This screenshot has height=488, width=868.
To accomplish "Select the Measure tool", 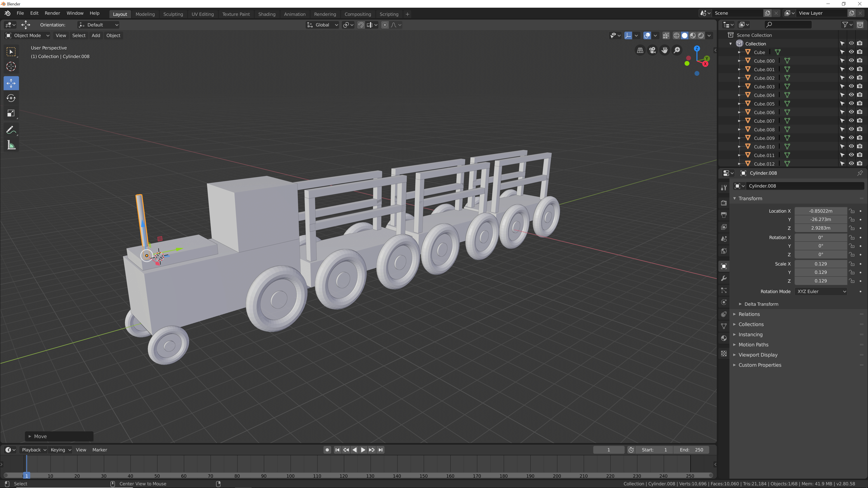I will 11,145.
